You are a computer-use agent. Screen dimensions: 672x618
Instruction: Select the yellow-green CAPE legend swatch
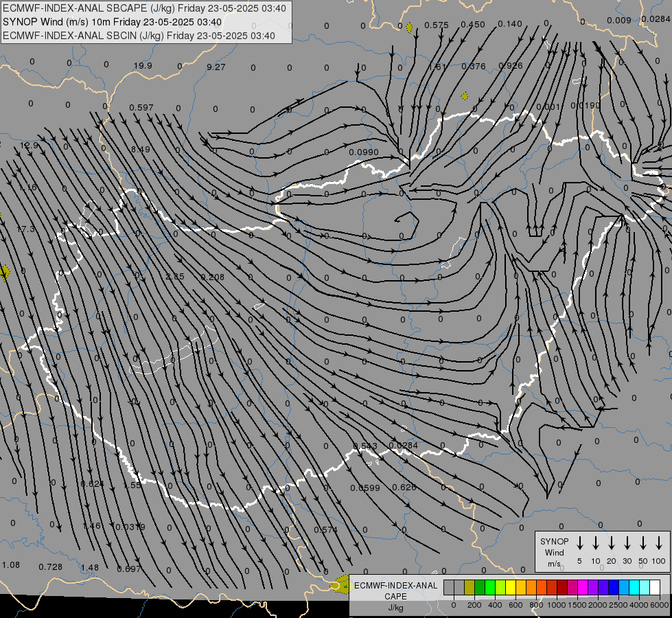500,588
